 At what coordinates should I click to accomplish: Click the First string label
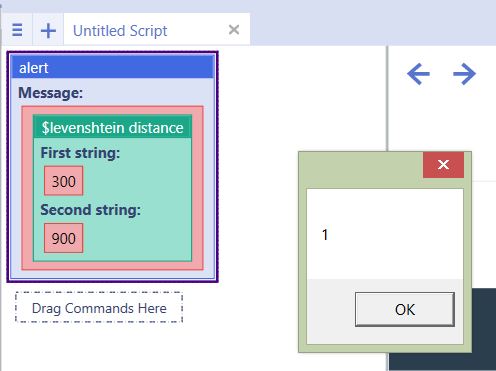[x=80, y=153]
